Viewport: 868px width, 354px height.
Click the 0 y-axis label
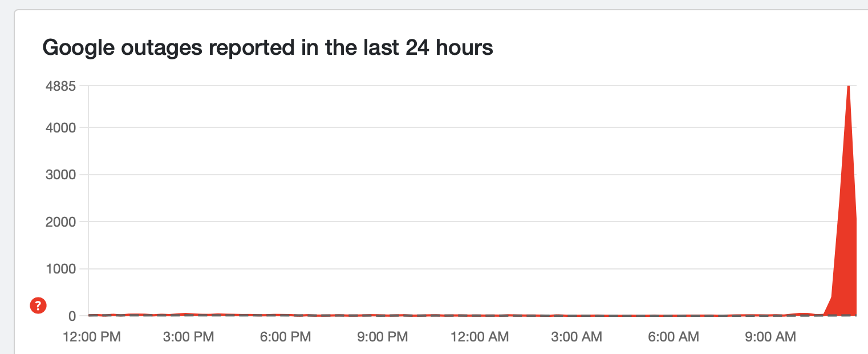(x=72, y=316)
